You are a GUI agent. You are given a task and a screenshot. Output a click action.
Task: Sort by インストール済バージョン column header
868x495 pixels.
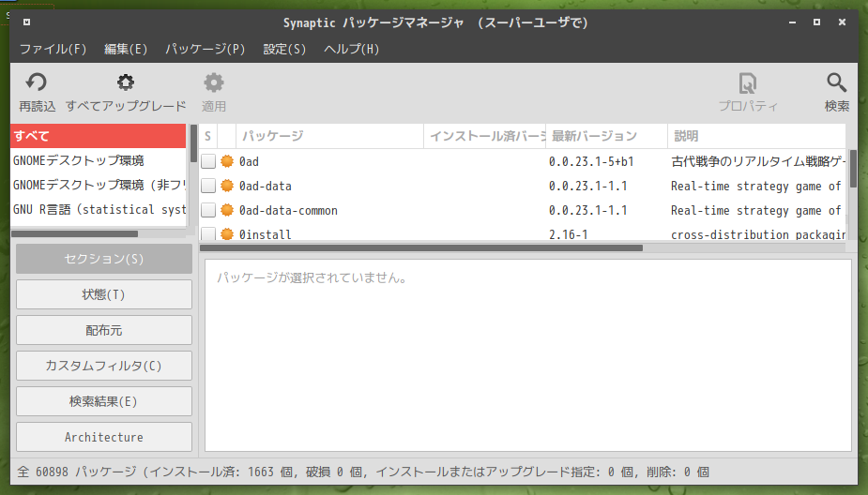[485, 136]
